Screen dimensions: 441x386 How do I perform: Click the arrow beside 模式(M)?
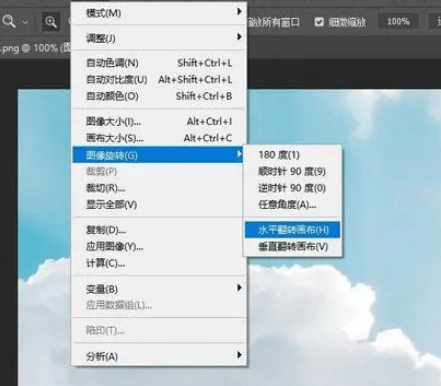click(239, 12)
